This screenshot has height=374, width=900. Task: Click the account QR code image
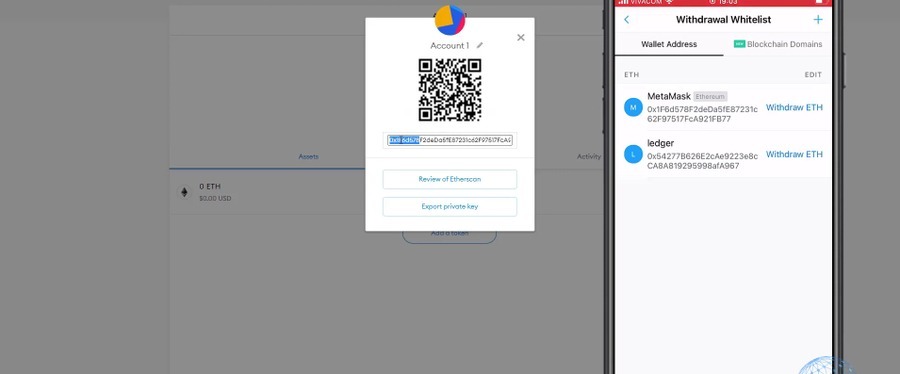tap(450, 90)
